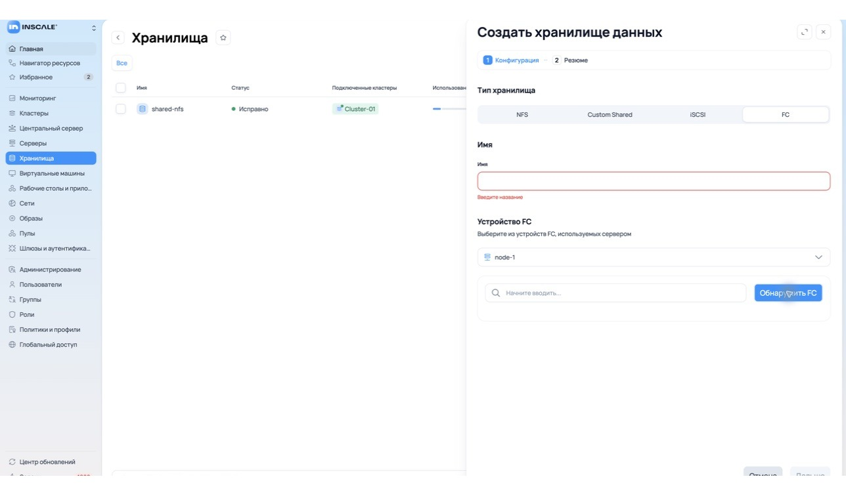Image resolution: width=846 pixels, height=504 pixels.
Task: Go back using the arrow beside Хранилища
Action: [118, 38]
